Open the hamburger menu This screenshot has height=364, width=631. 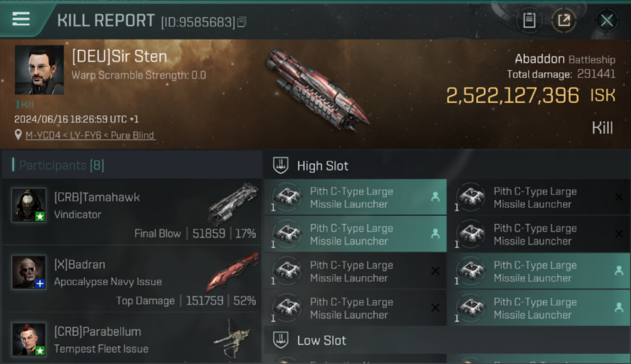(x=21, y=19)
